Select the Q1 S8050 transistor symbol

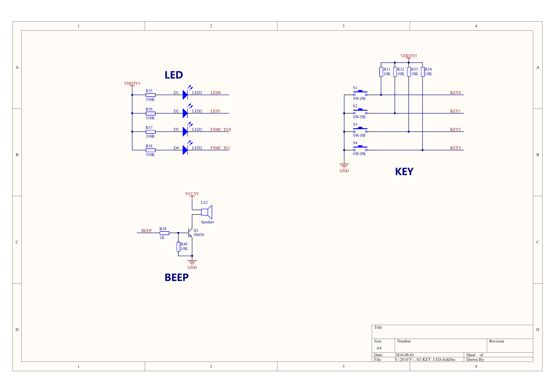pyautogui.click(x=190, y=233)
